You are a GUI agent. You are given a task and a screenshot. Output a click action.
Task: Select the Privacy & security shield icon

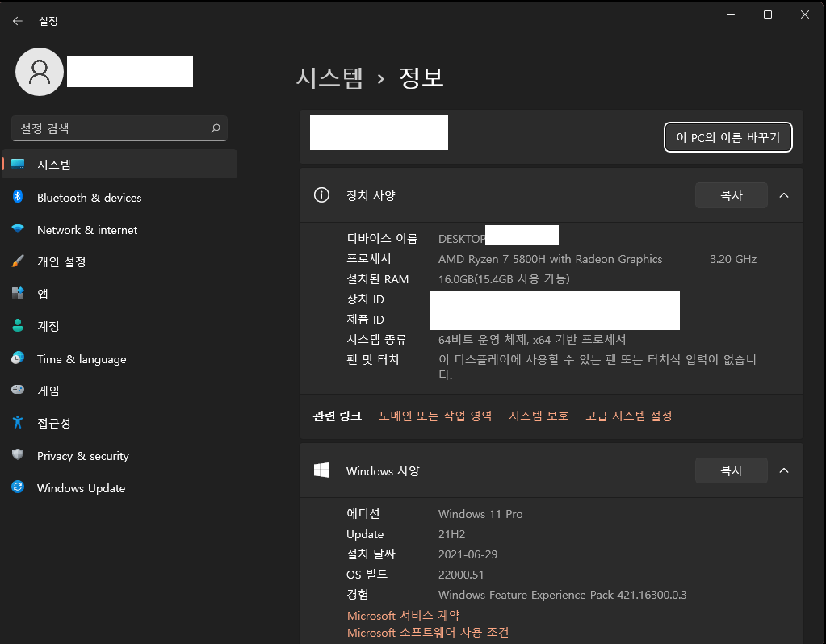(x=18, y=454)
